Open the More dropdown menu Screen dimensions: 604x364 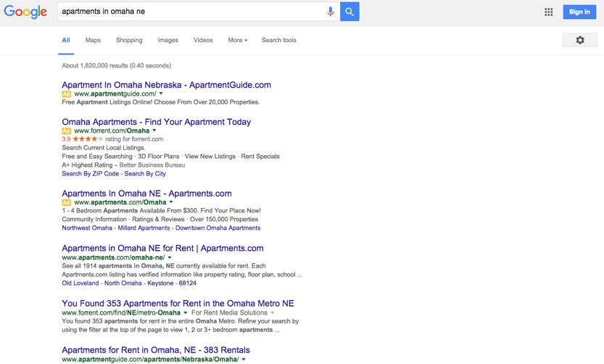point(238,40)
